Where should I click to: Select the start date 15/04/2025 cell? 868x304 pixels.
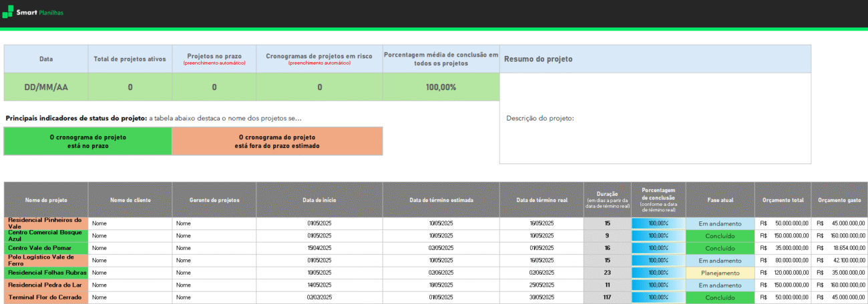[319, 248]
